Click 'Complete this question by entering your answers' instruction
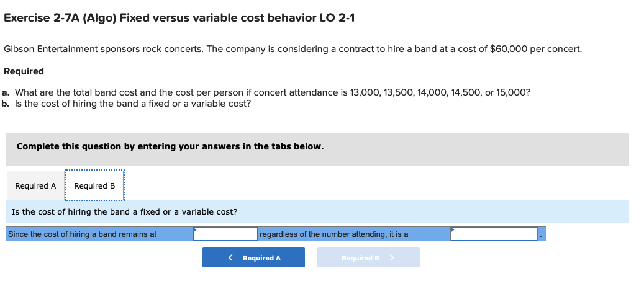 click(x=170, y=147)
